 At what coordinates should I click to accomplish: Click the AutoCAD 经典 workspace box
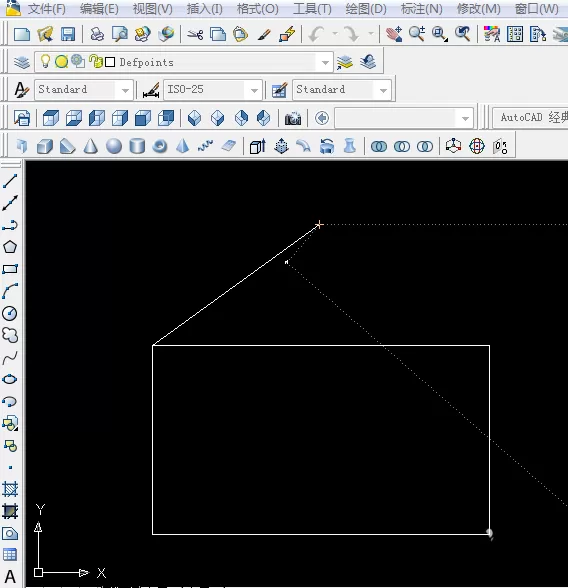530,118
